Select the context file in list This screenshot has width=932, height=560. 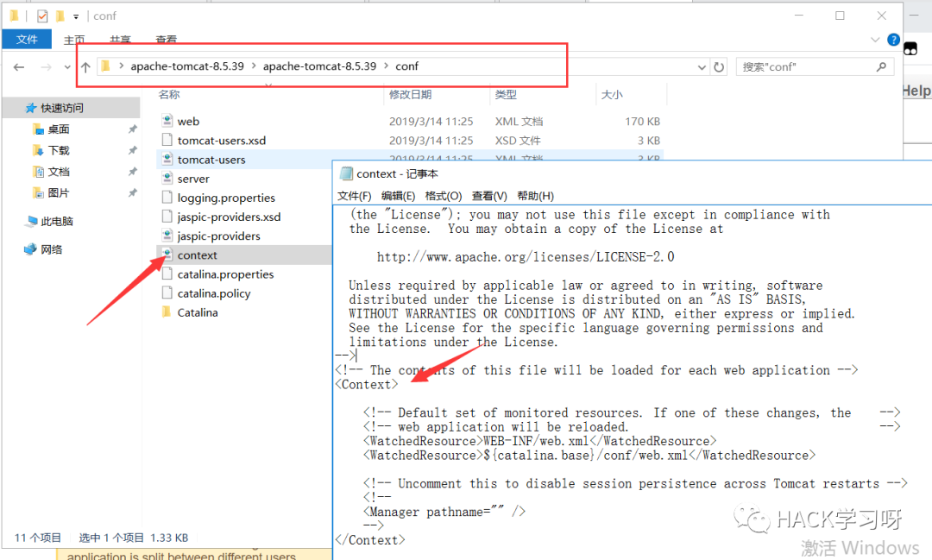pos(197,255)
